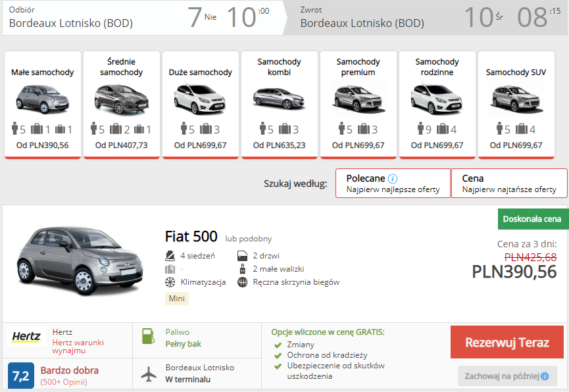Click Od PLN407,73 price in Średnie card

(122, 145)
